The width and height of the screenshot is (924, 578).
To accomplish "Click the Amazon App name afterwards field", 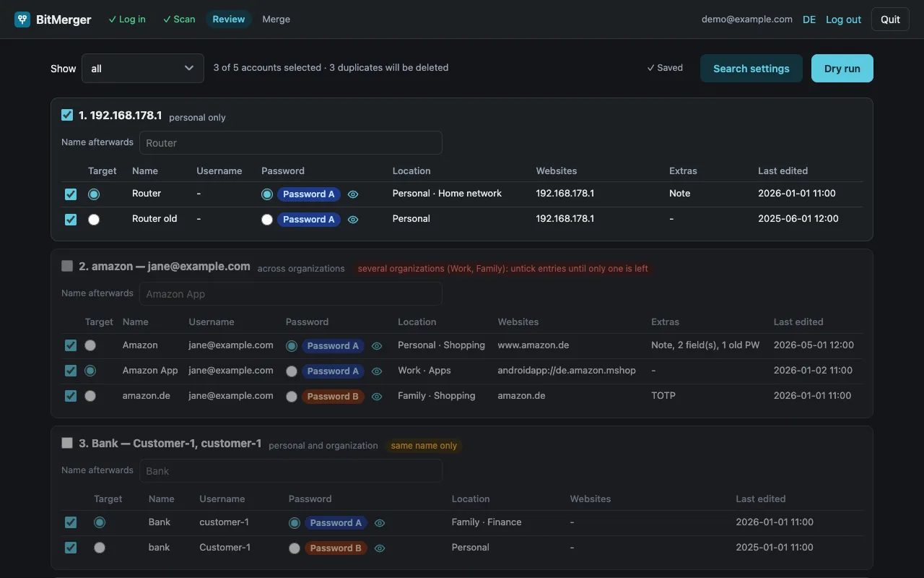I will coord(291,294).
